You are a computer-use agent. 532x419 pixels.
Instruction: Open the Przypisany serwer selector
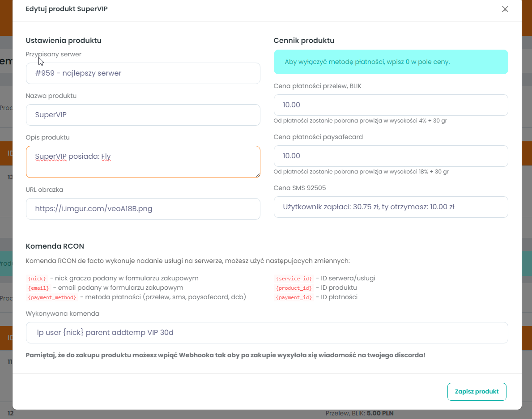(x=143, y=73)
